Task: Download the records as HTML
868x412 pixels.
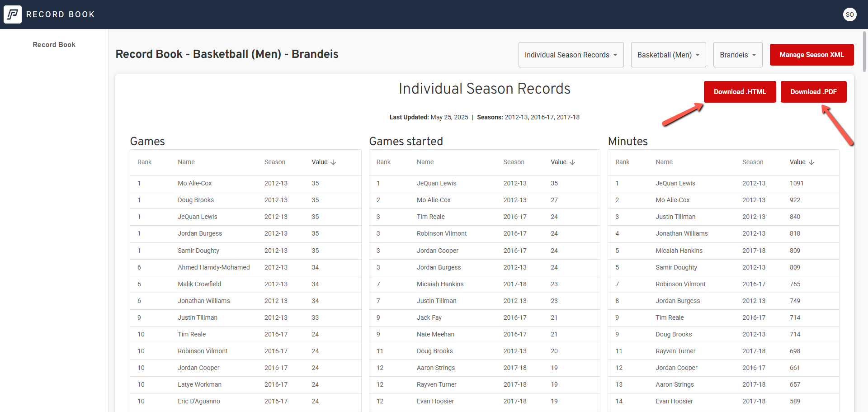Action: (740, 92)
